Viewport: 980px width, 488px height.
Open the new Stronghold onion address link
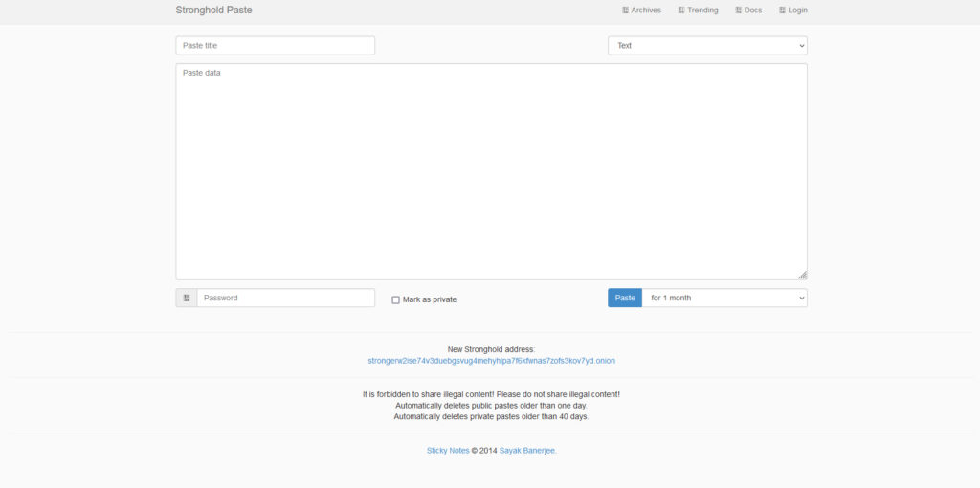(x=491, y=361)
